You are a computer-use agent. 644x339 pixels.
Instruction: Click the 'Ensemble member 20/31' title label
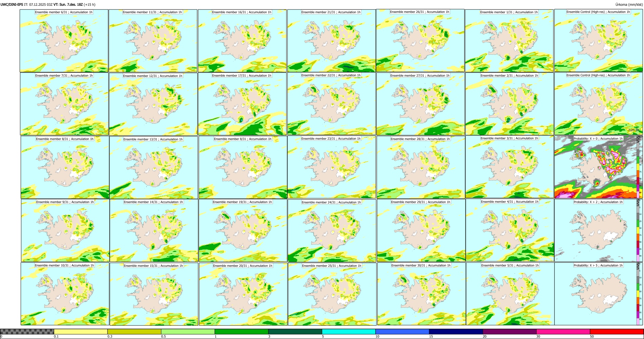tap(243, 266)
